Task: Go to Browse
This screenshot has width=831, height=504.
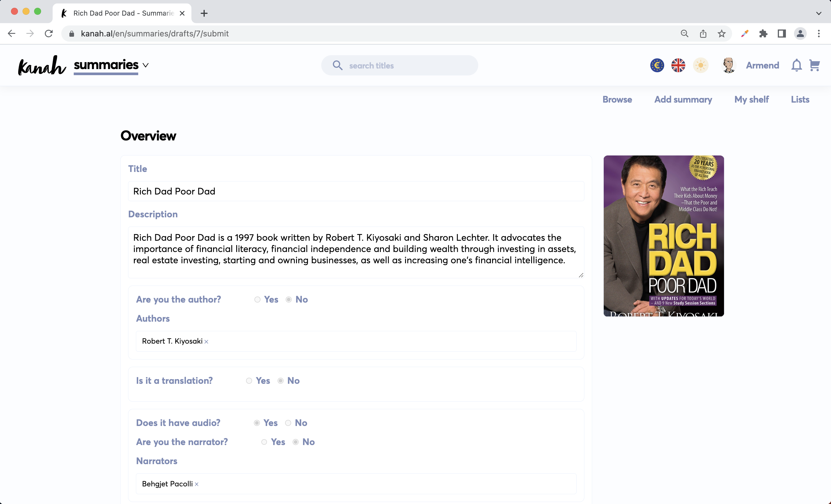Action: pyautogui.click(x=617, y=99)
